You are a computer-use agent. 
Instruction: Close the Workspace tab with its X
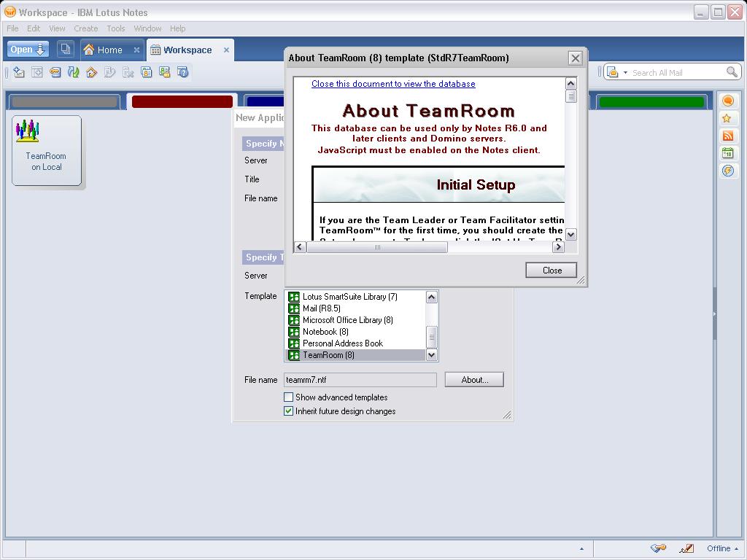click(x=226, y=50)
